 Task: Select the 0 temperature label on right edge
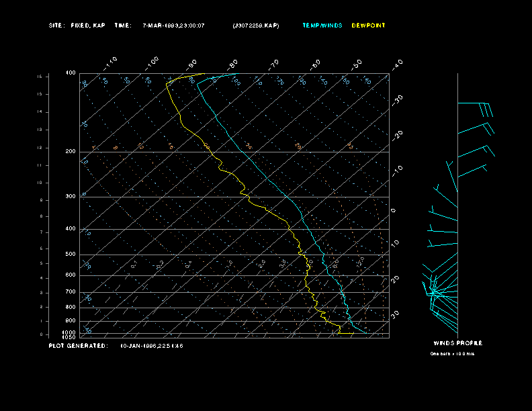[394, 210]
